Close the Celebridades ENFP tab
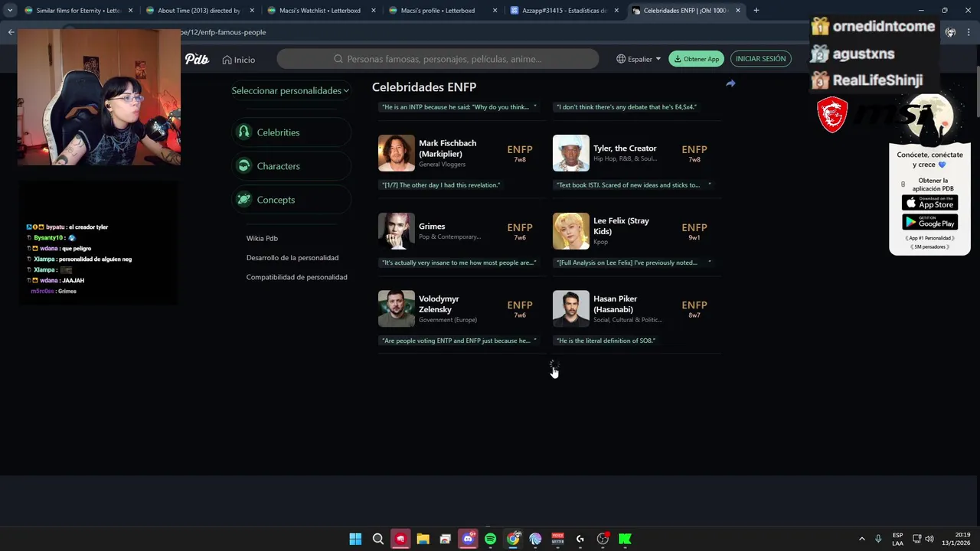This screenshot has height=551, width=980. pos(738,11)
